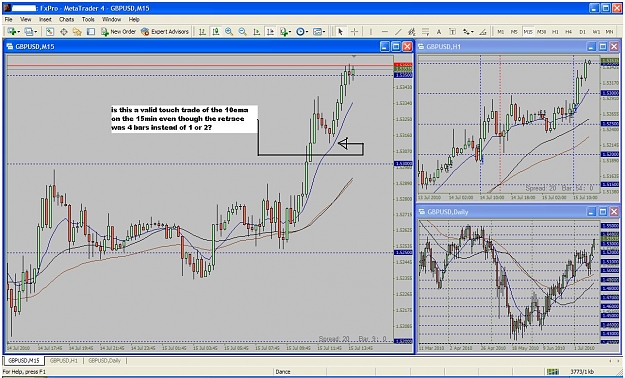Zoom in on the chart
The image size is (625, 378).
pos(229,32)
